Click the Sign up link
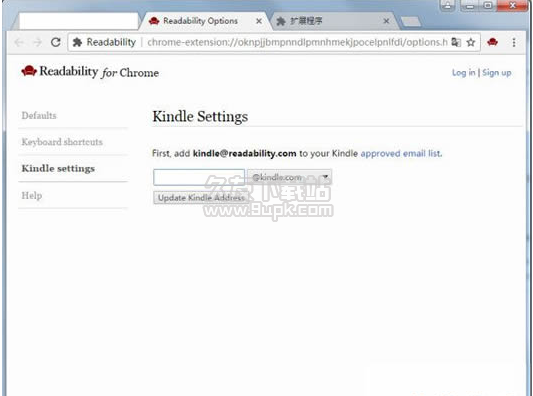 [497, 73]
